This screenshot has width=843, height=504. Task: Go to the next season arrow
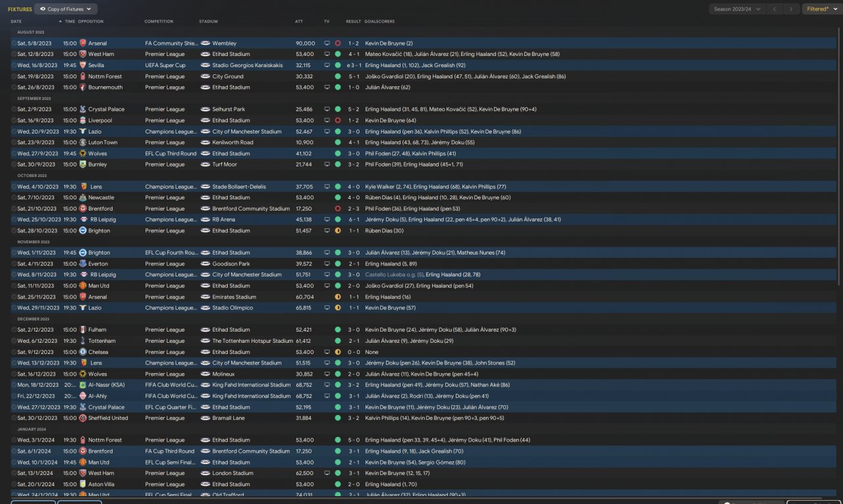coord(792,9)
